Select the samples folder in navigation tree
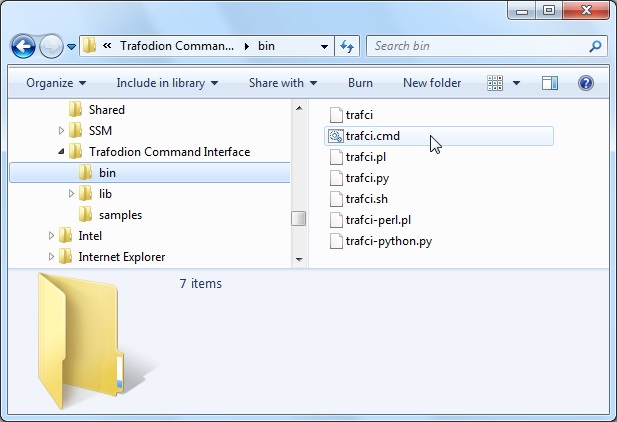Image resolution: width=617 pixels, height=422 pixels. tap(120, 215)
